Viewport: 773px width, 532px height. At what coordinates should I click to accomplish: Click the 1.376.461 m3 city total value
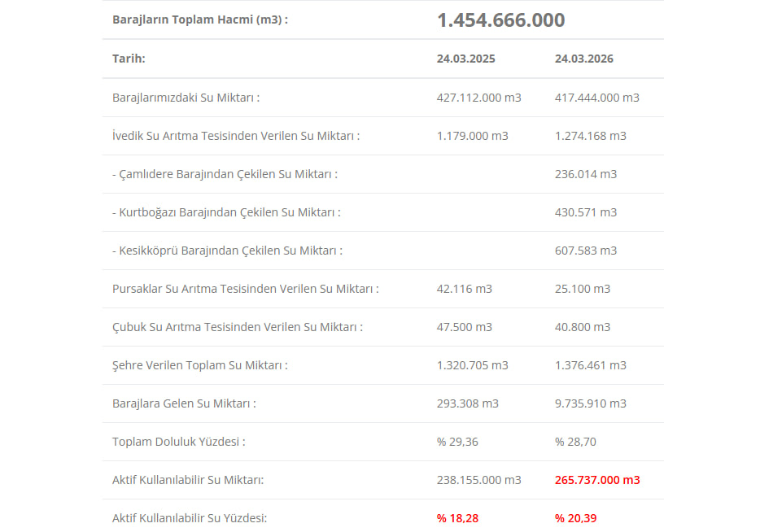coord(590,365)
